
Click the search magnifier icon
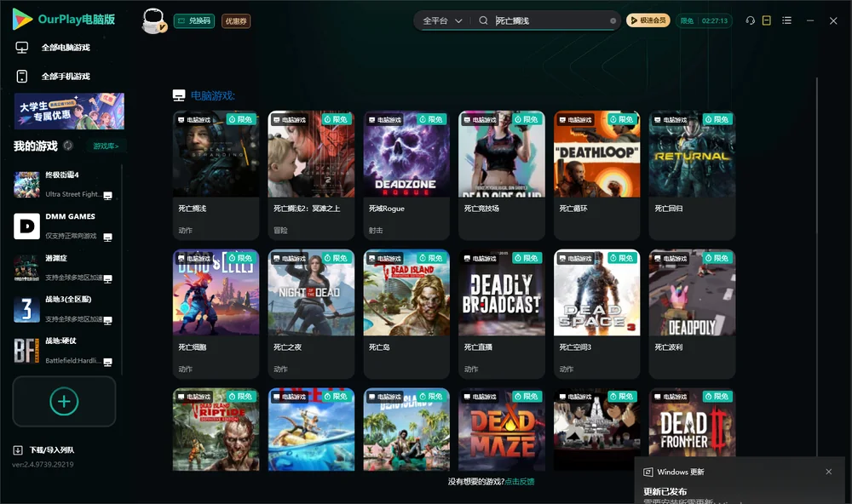[x=483, y=20]
